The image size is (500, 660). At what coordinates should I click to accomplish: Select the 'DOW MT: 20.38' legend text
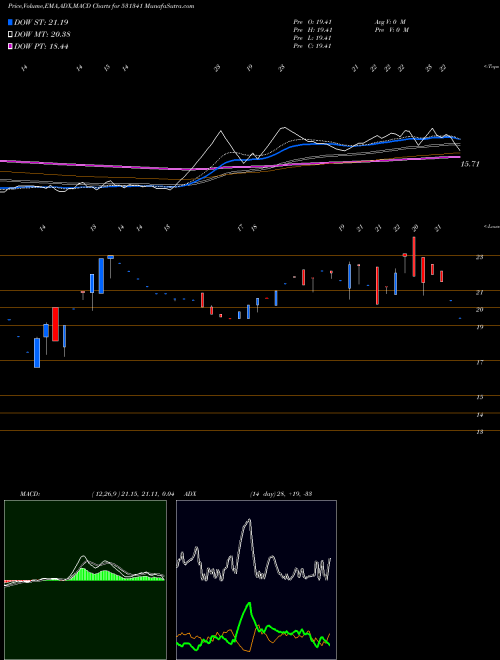pyautogui.click(x=43, y=35)
